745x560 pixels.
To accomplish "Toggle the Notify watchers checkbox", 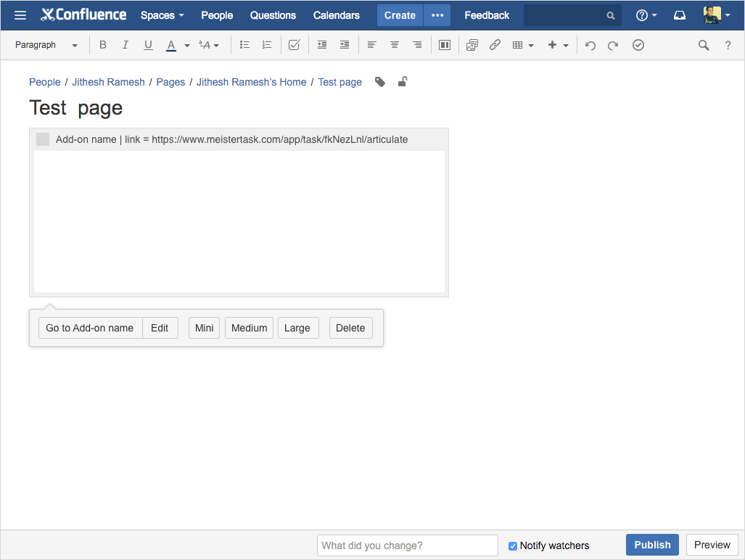I will coord(513,545).
